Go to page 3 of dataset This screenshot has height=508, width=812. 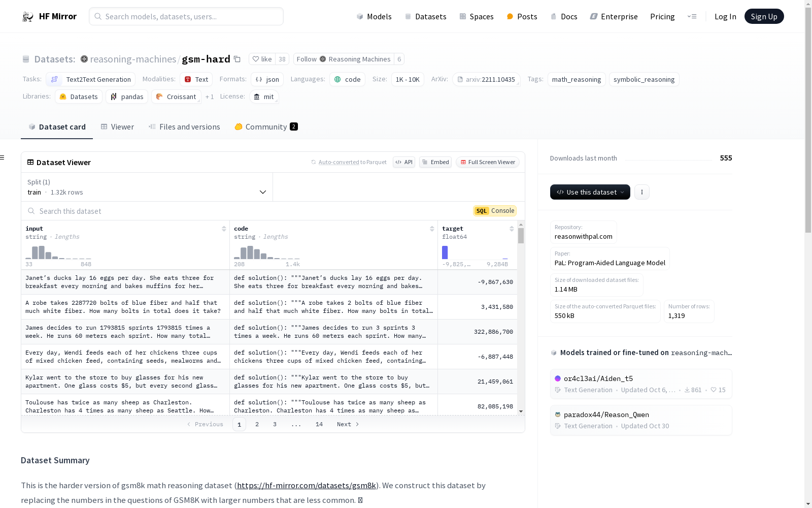pyautogui.click(x=275, y=424)
